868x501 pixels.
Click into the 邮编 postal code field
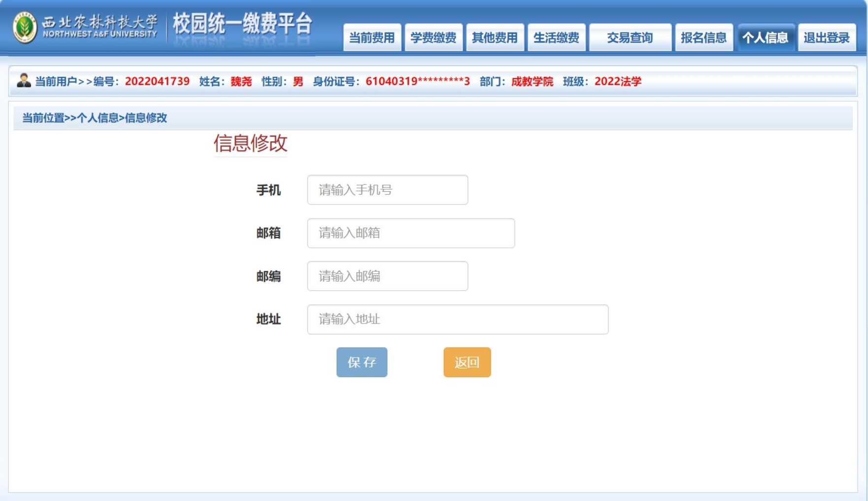point(387,276)
